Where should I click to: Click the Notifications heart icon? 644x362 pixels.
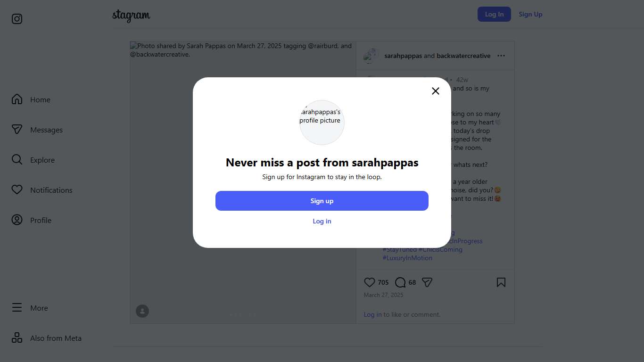pyautogui.click(x=17, y=190)
